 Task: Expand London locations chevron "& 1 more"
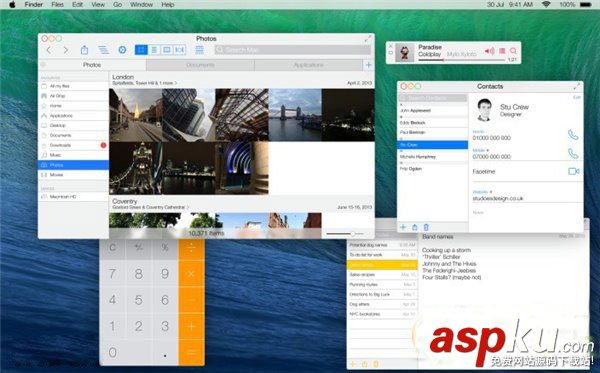[176, 83]
